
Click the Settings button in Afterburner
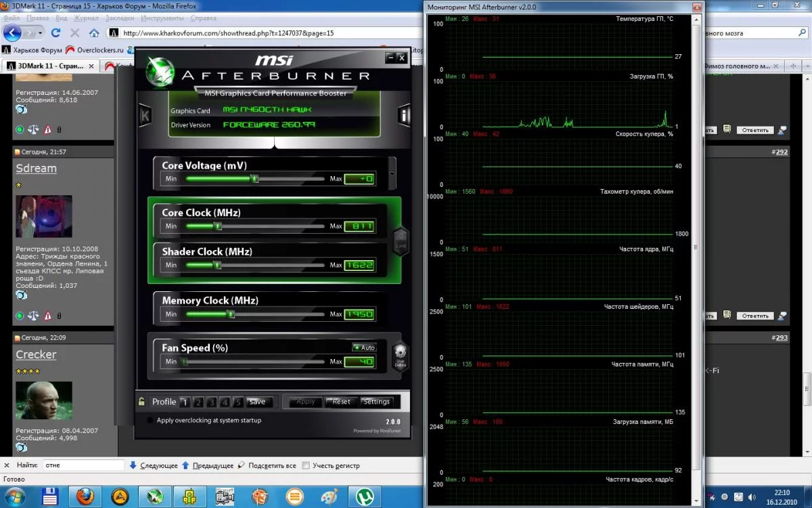[376, 402]
